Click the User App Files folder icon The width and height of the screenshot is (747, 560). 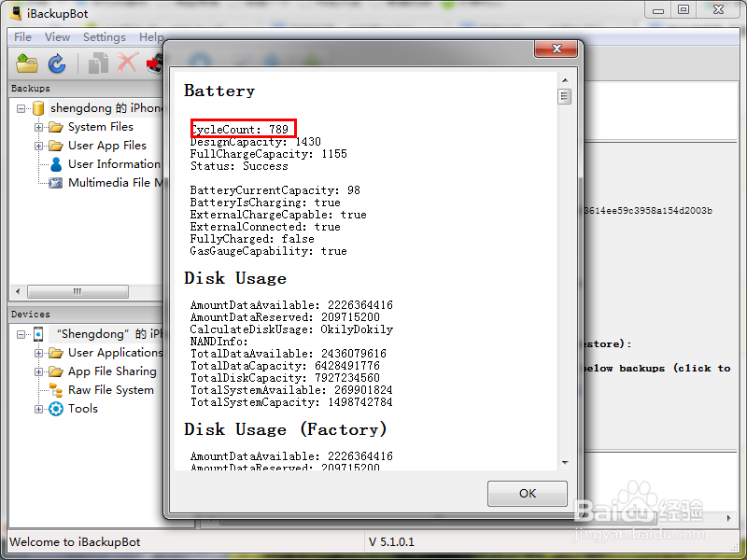(x=56, y=146)
